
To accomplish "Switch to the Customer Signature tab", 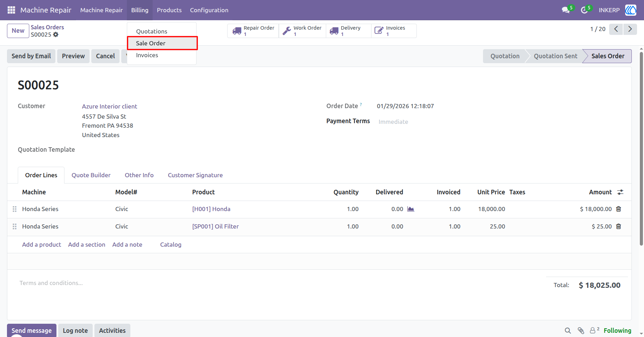I will [195, 175].
